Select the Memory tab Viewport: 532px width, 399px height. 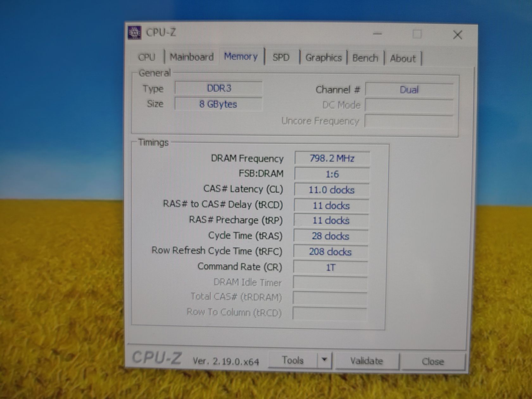tap(241, 57)
